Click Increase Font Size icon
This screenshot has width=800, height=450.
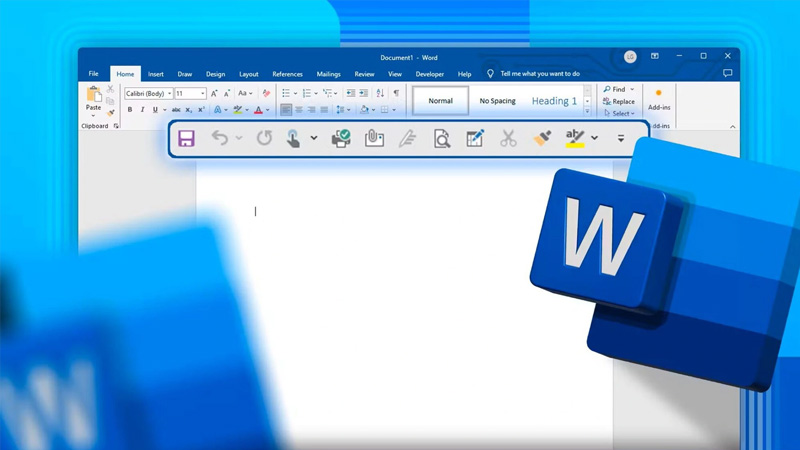click(x=214, y=93)
